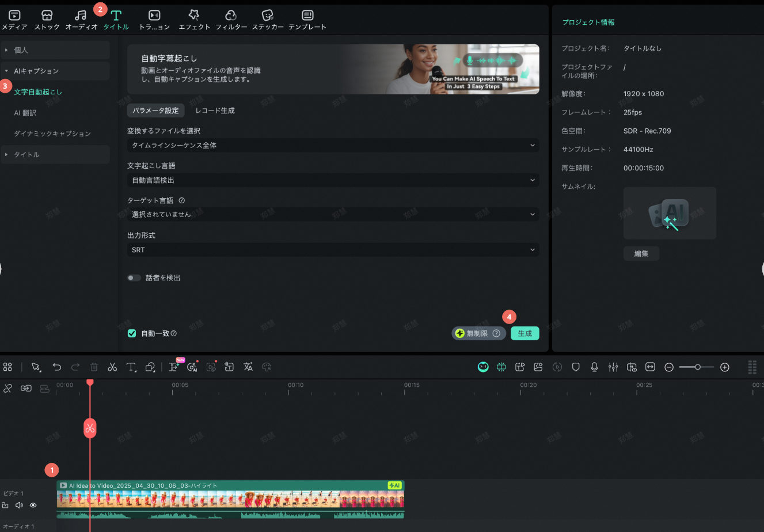The width and height of the screenshot is (764, 532).
Task: Uncheck the 自動一致 checkbox
Action: point(132,333)
